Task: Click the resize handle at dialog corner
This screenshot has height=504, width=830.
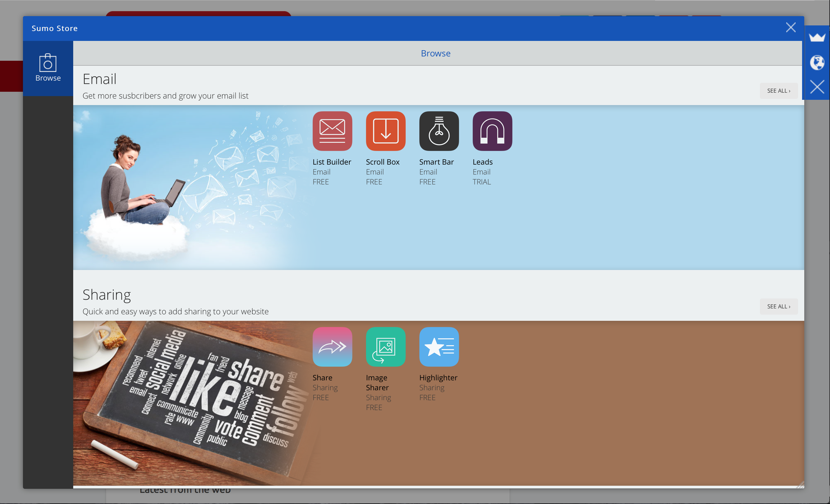Action: [801, 485]
